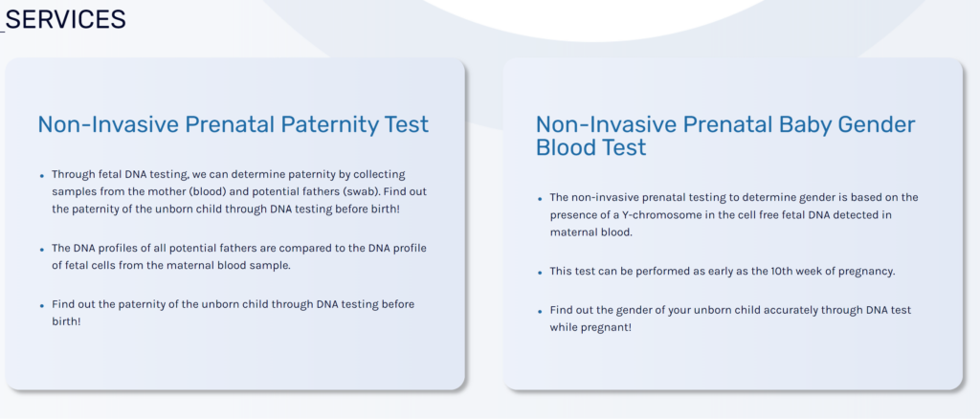
Task: Click the SERVICES section heading
Action: [66, 19]
